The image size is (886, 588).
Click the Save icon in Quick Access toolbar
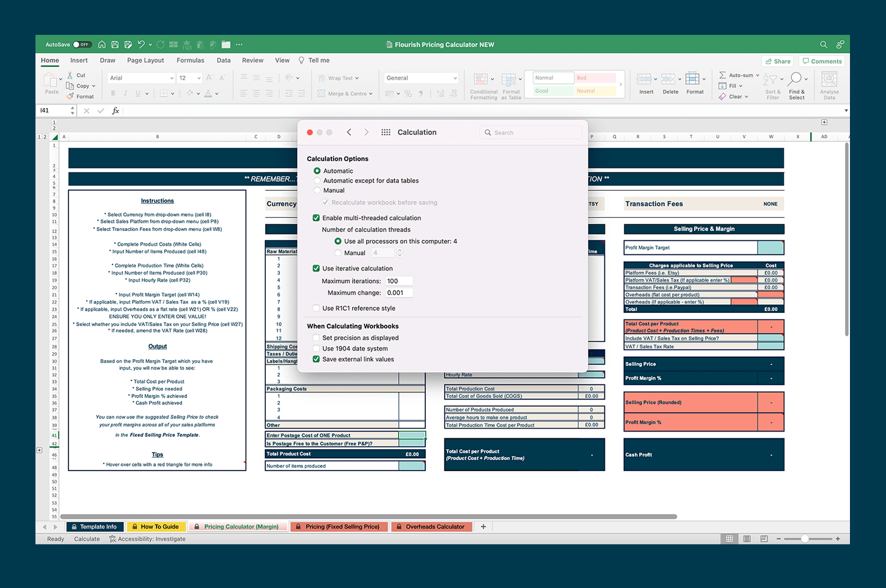115,44
